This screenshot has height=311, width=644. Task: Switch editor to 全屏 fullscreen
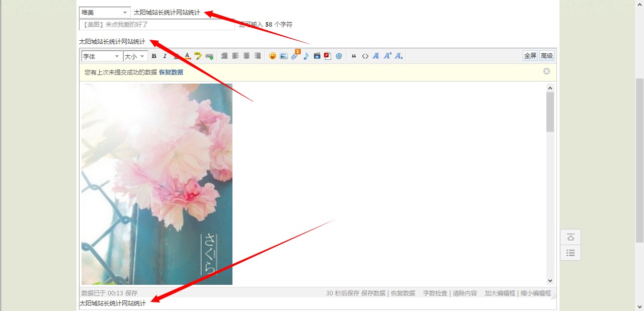(530, 56)
